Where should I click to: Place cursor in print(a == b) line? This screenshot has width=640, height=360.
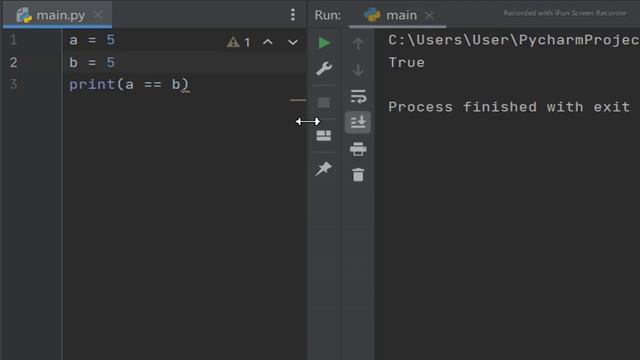(x=129, y=84)
